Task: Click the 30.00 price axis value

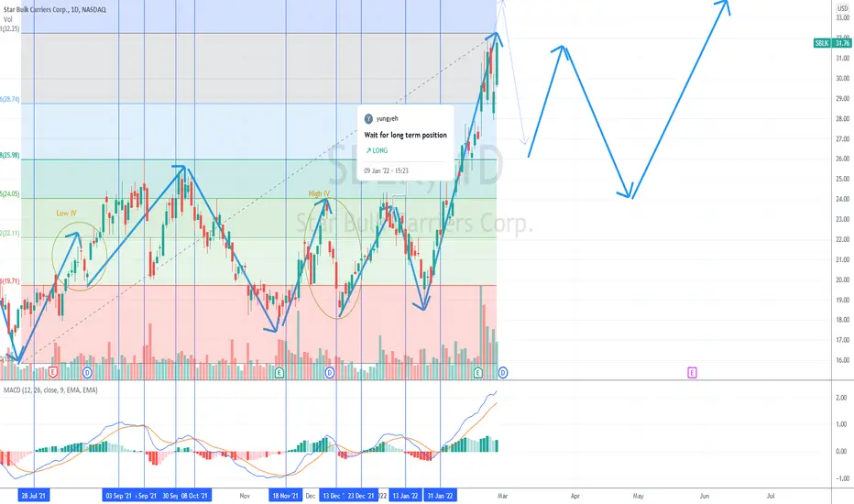Action: coord(843,79)
